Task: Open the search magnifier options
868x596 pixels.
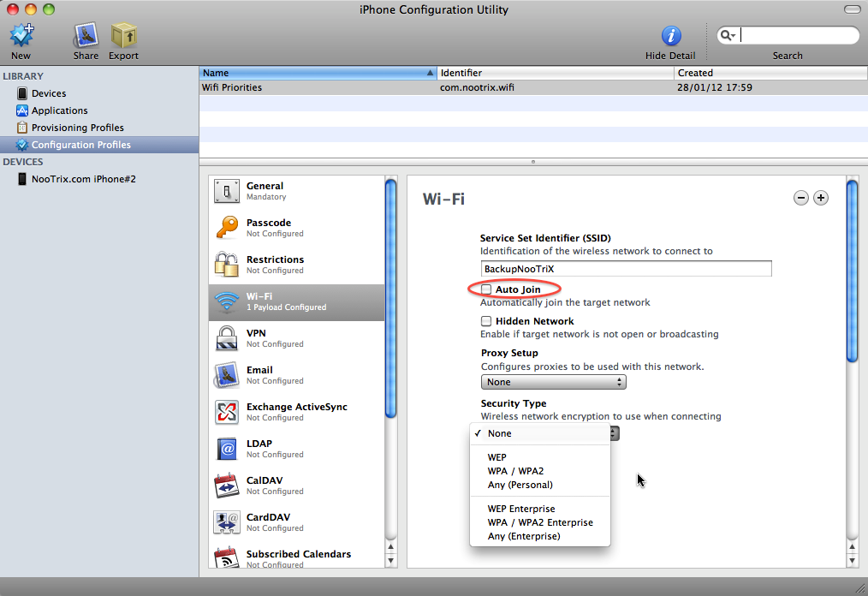Action: tap(727, 35)
